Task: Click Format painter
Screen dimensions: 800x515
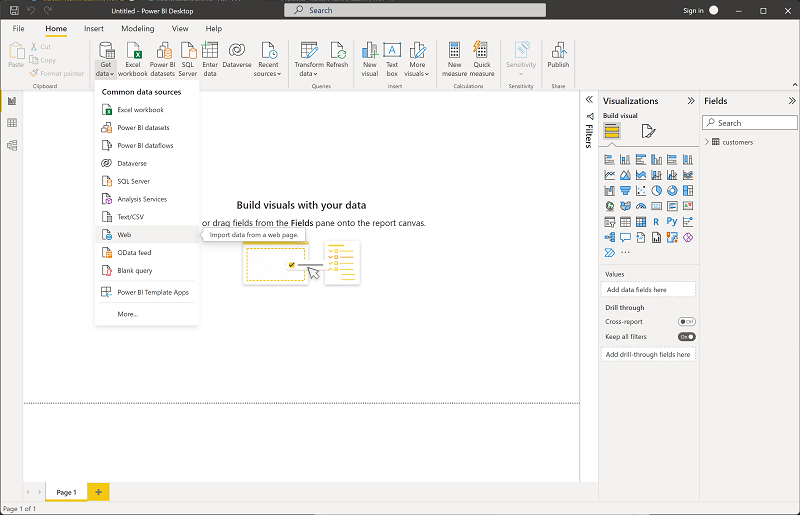Action: [x=57, y=73]
